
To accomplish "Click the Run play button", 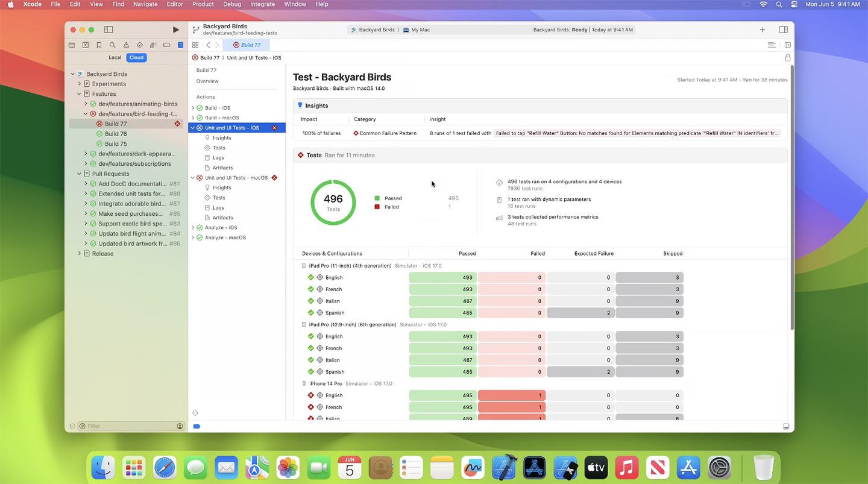I will click(175, 30).
